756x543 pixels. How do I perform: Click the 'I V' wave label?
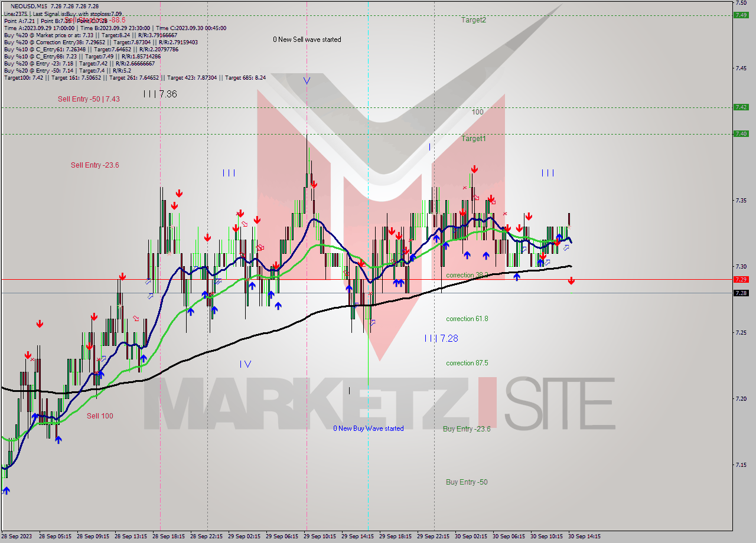pyautogui.click(x=246, y=364)
